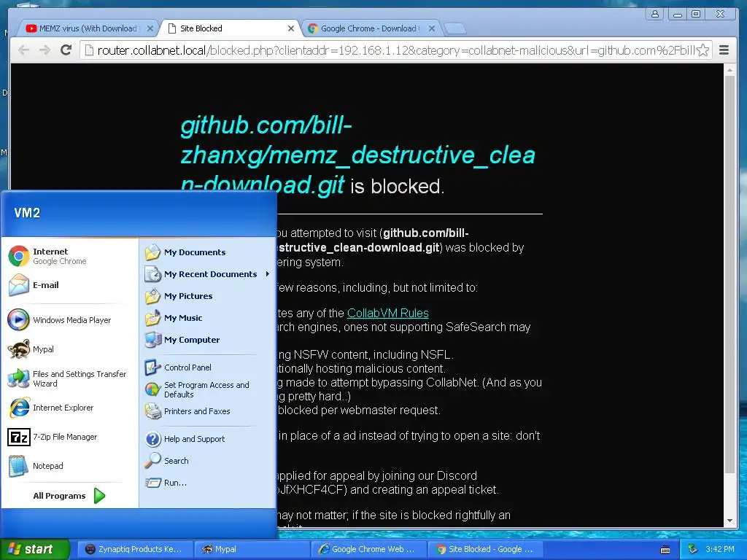
Task: Go forward in Chrome
Action: (44, 50)
